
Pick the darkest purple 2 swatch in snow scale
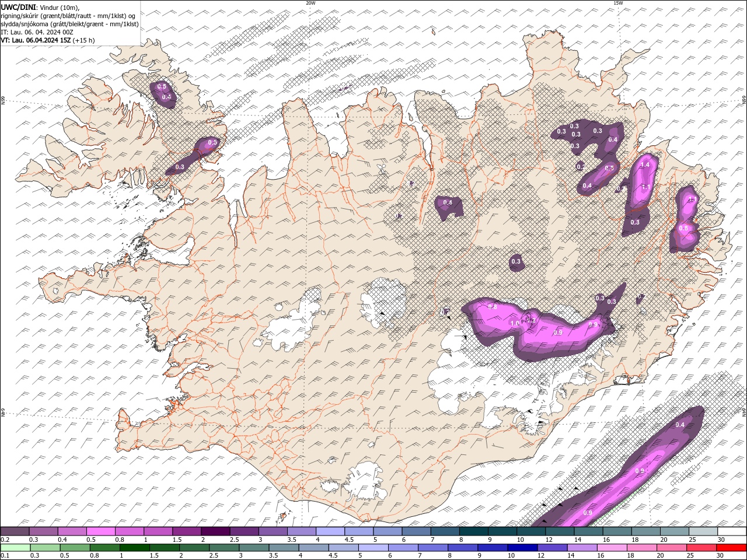(x=215, y=531)
